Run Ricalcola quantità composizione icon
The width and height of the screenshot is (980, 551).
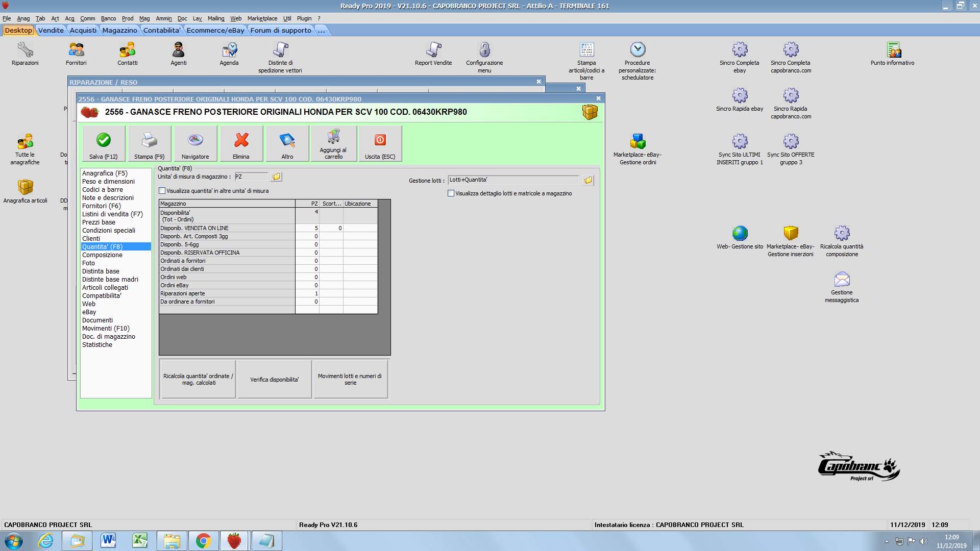tap(842, 241)
